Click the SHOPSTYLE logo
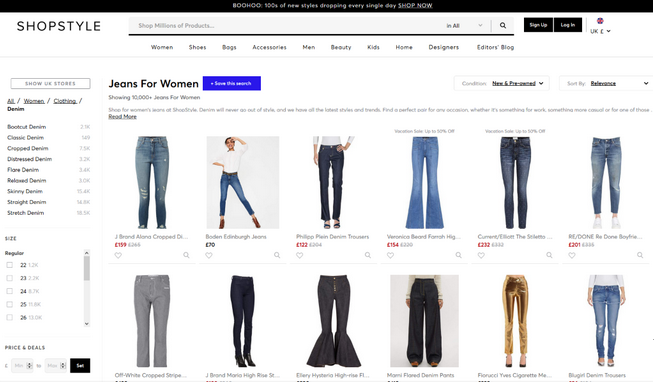Screen dimensions: 654x382 click(59, 26)
